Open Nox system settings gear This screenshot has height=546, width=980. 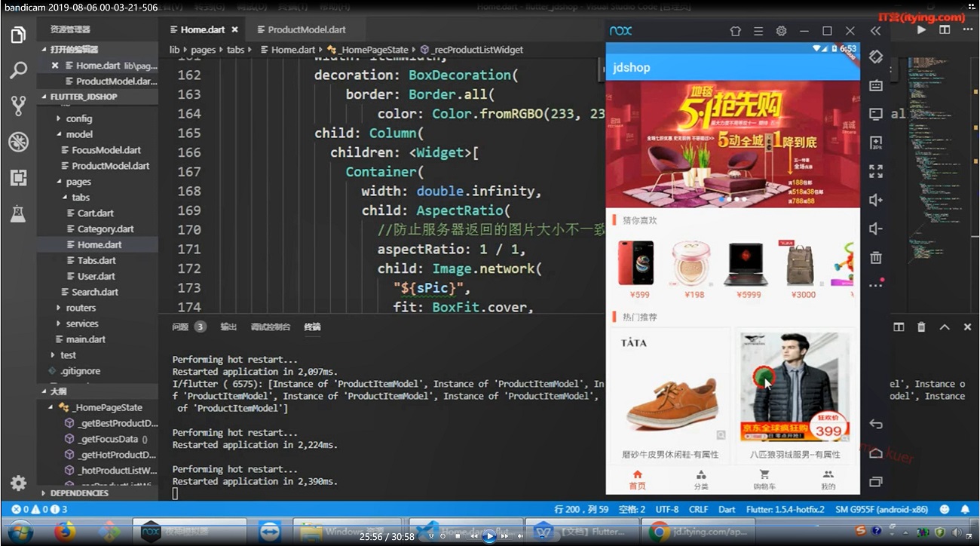click(x=782, y=31)
